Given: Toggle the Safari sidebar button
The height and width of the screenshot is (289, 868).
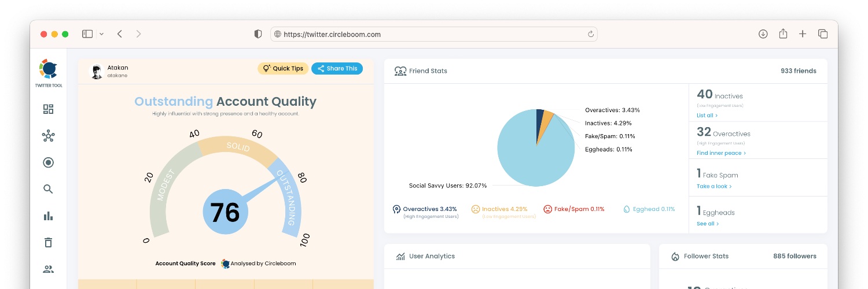Looking at the screenshot, I should tap(87, 34).
